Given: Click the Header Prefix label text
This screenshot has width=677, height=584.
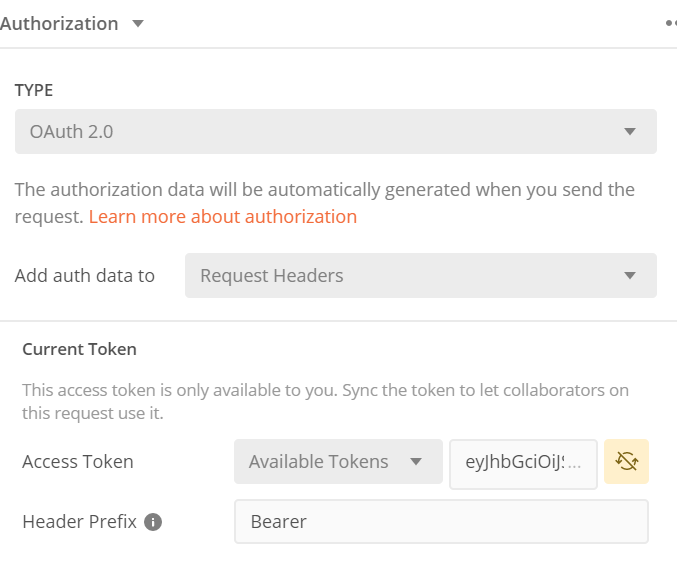Looking at the screenshot, I should pos(78,522).
